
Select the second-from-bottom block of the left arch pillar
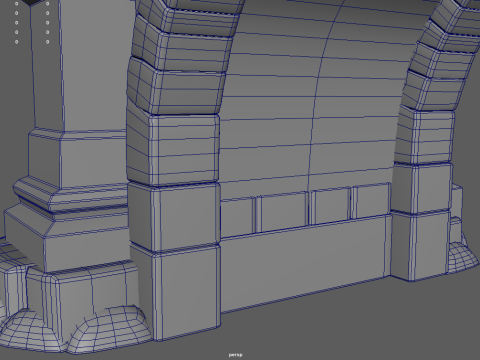[173, 217]
